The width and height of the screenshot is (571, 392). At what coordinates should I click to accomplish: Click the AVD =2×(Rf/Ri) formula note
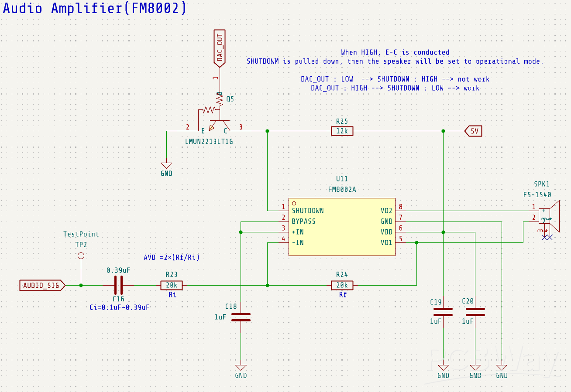pos(172,258)
